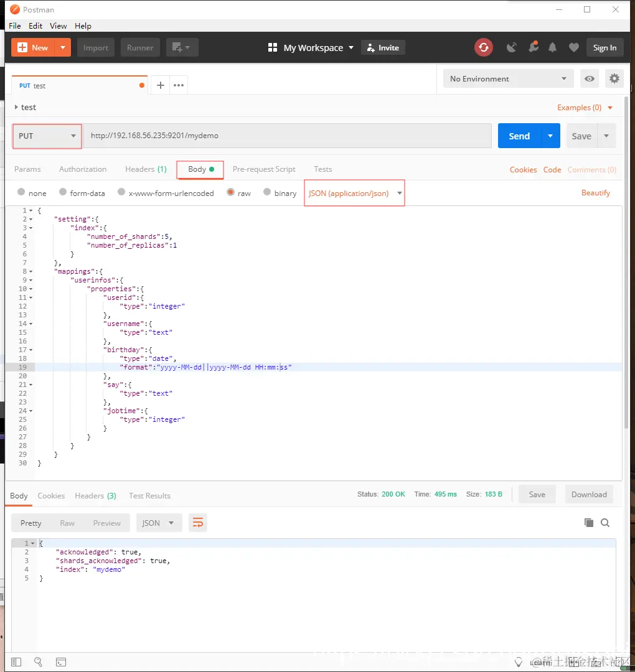Open manage environments gear icon
Viewport: 635px width, 672px height.
pyautogui.click(x=614, y=79)
